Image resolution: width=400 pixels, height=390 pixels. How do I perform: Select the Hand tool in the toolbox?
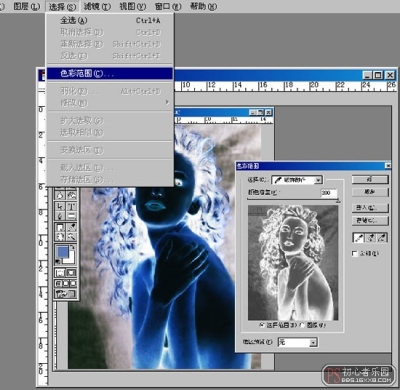(x=60, y=237)
